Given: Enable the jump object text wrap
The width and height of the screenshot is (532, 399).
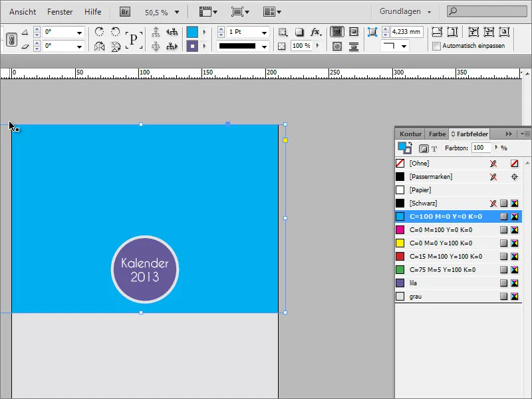Looking at the screenshot, I should click(x=354, y=46).
